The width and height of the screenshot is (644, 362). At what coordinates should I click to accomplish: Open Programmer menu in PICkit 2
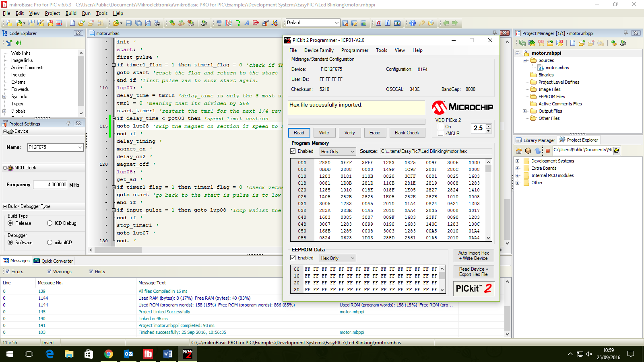pos(355,50)
